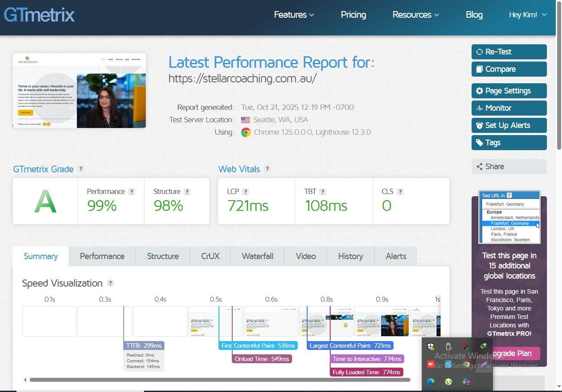Open help icon beside GTmetrix Grade

click(x=80, y=169)
